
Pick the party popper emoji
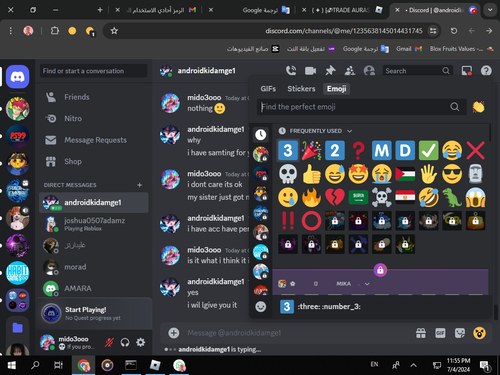[x=311, y=150]
